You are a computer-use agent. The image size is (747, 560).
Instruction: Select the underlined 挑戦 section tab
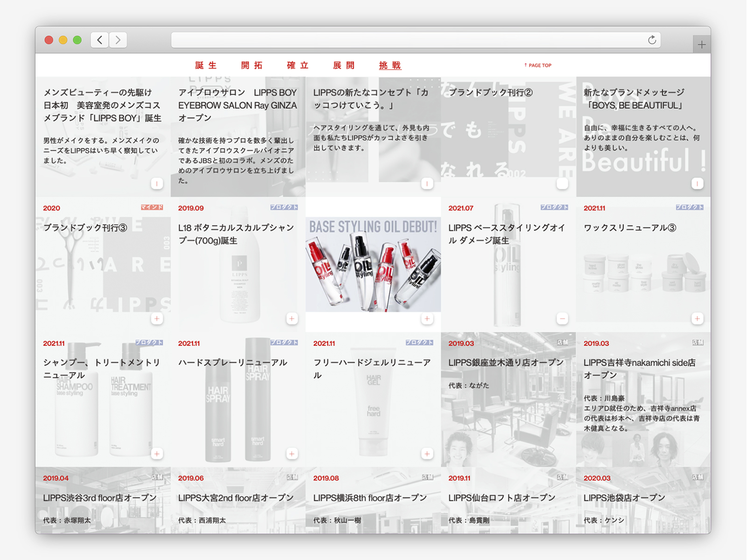coord(390,65)
